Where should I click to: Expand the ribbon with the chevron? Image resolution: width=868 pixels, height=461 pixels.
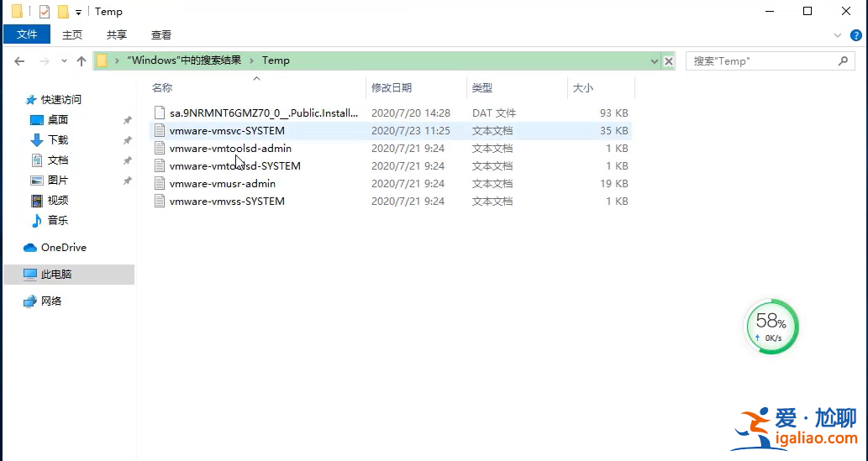pyautogui.click(x=838, y=35)
